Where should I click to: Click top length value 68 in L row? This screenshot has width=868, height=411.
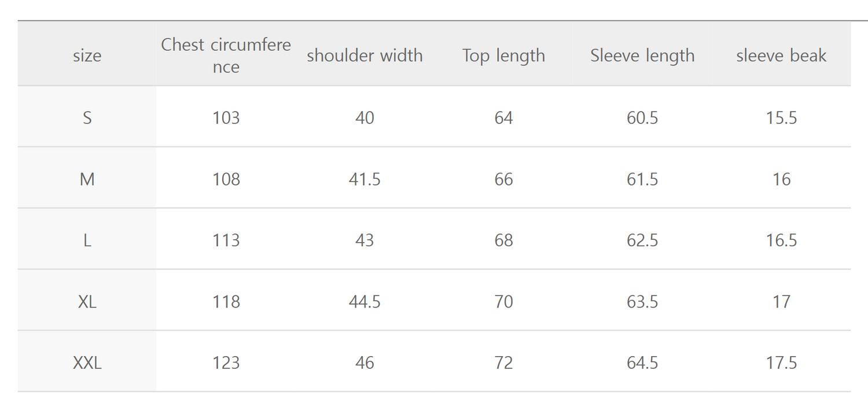point(503,240)
